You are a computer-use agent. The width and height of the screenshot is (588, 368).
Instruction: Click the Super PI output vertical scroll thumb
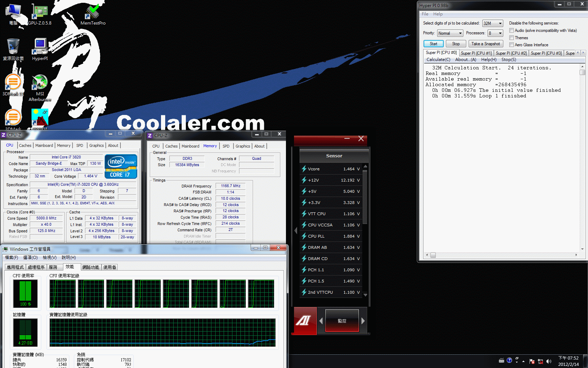point(582,73)
